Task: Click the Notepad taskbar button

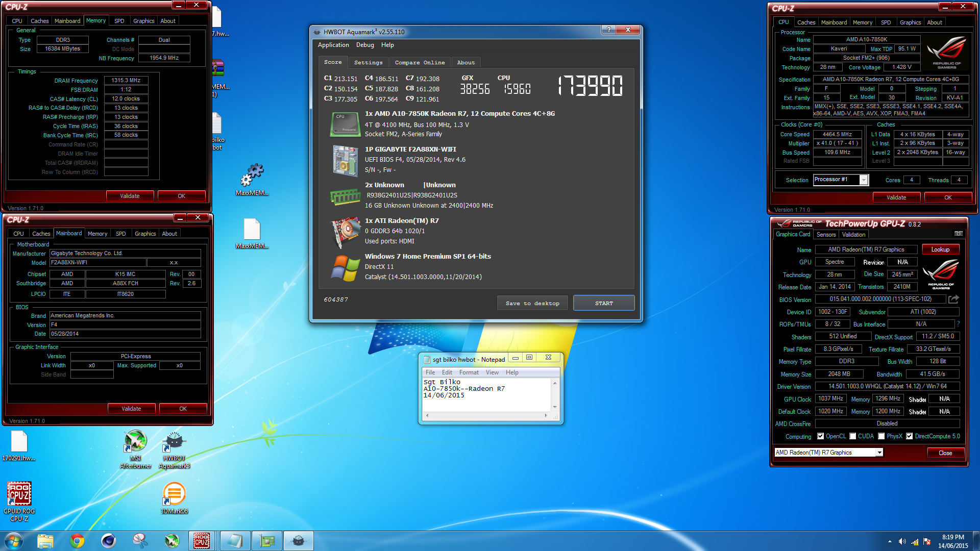Action: click(235, 541)
